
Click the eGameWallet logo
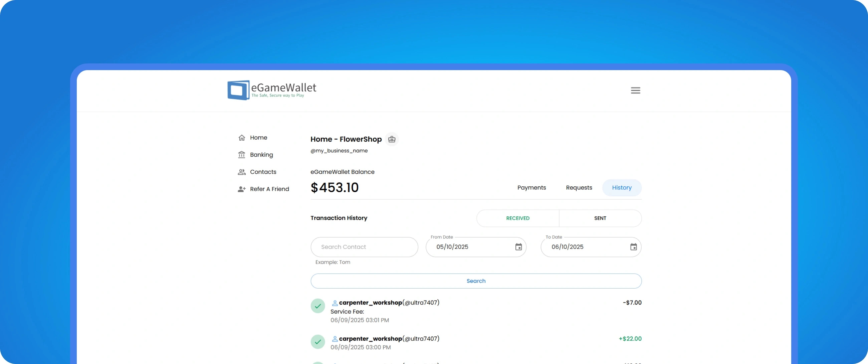click(x=272, y=90)
